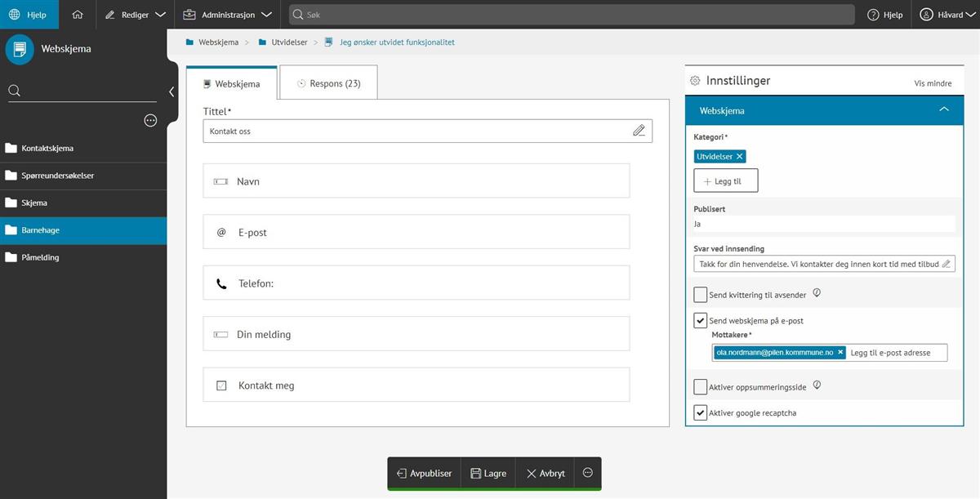Open the Rediger dropdown menu
Image resolution: width=980 pixels, height=499 pixels.
point(136,15)
